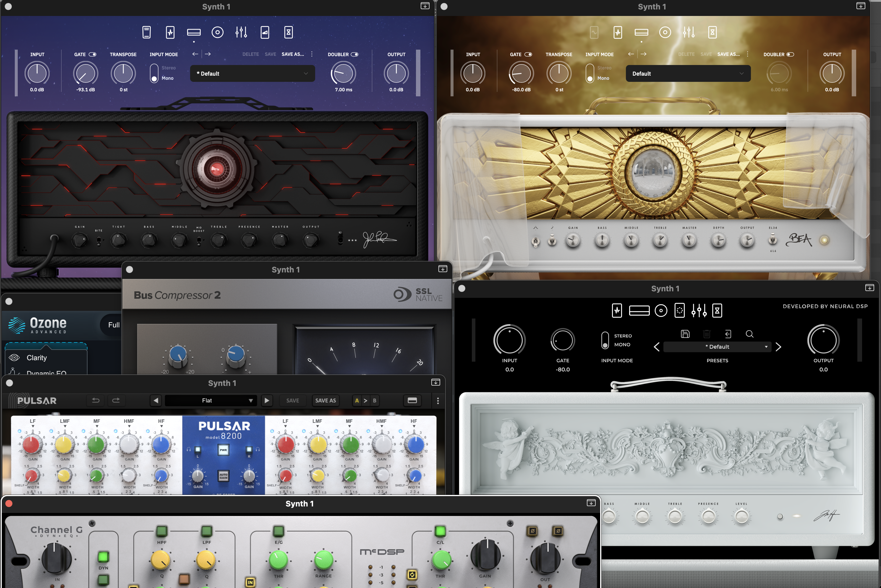The width and height of the screenshot is (881, 588).
Task: Click Pulsar view size toggle icon
Action: click(x=412, y=400)
